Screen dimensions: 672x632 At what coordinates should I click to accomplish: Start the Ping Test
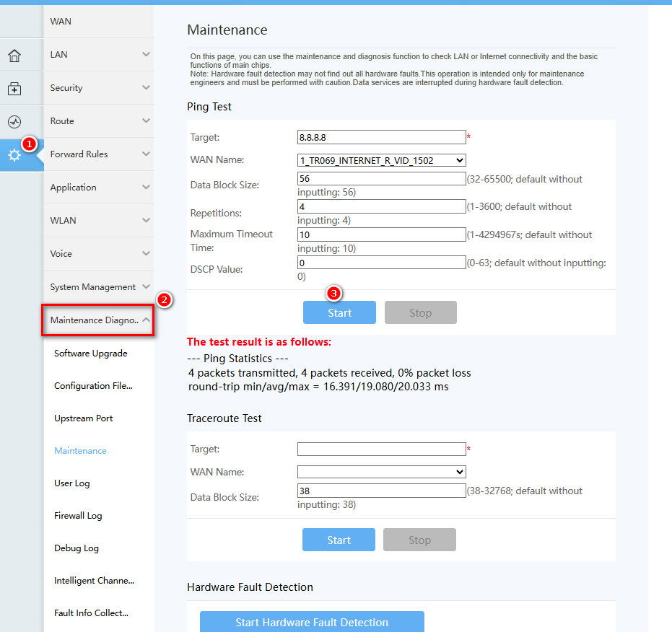coord(339,312)
